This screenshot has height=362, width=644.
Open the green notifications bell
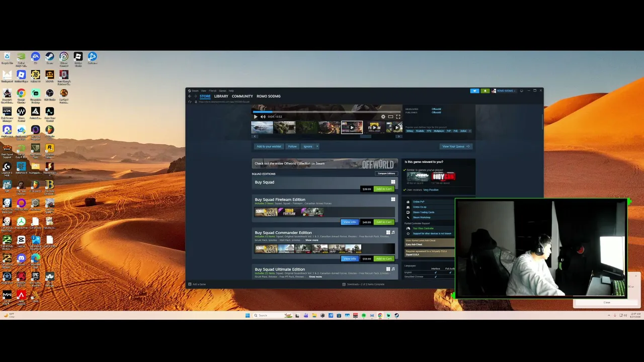click(x=485, y=91)
